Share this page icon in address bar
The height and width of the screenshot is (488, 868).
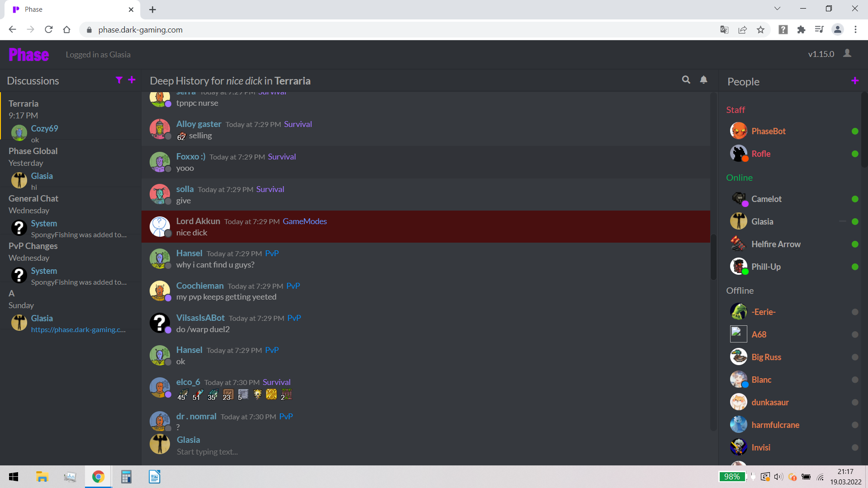pyautogui.click(x=742, y=30)
